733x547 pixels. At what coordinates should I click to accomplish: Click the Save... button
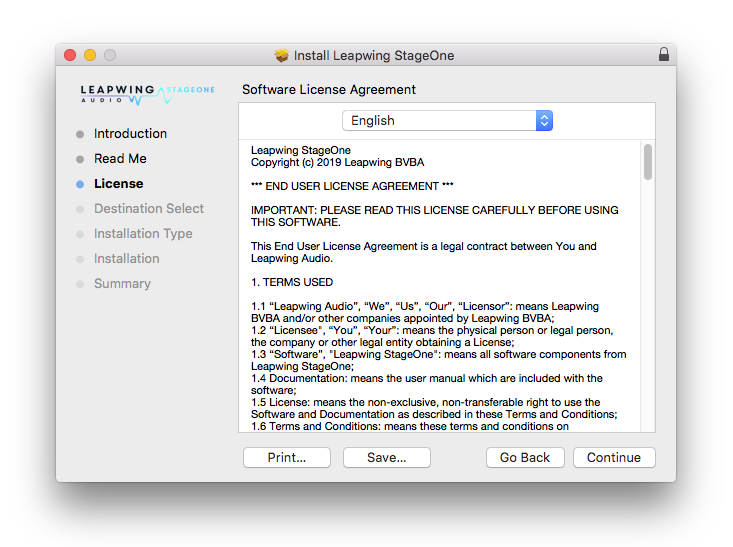coord(387,457)
